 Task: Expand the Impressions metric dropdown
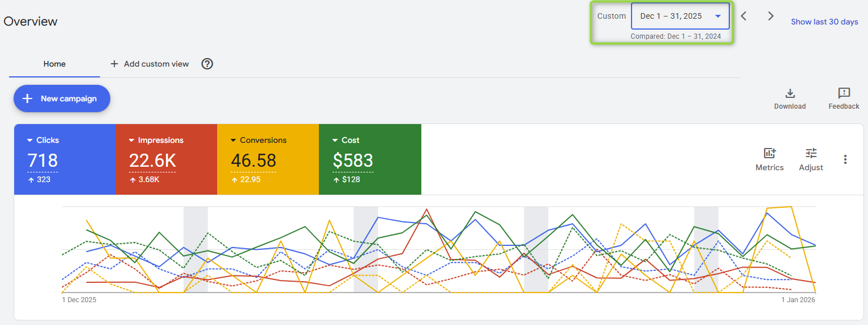[132, 141]
